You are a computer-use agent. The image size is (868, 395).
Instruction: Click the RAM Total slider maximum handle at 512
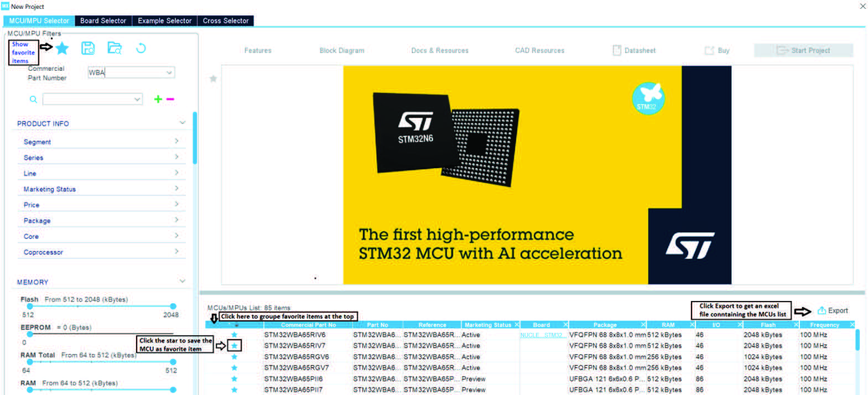173,362
